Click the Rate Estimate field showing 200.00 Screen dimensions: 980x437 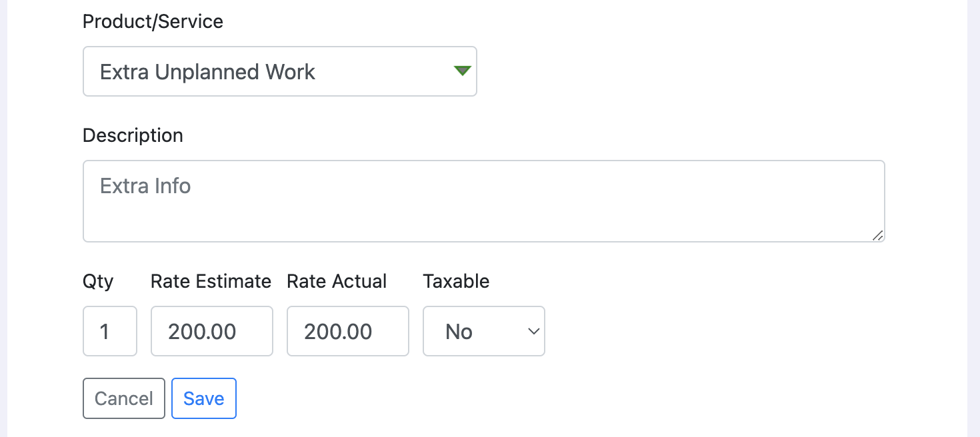[211, 331]
